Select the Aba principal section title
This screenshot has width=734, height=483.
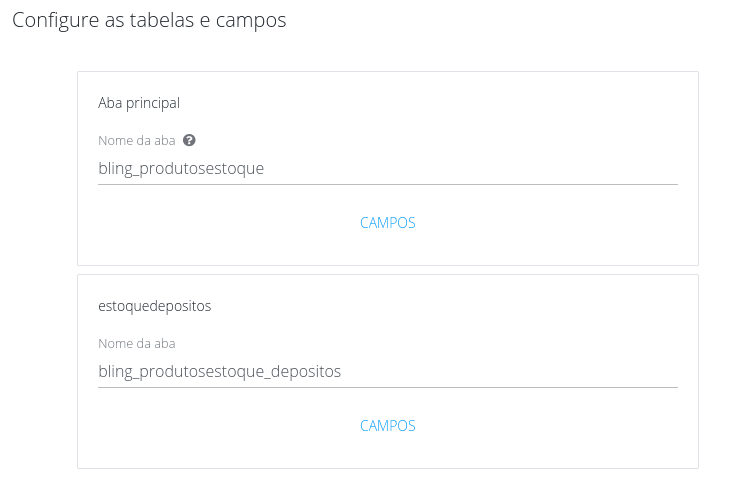coord(139,103)
